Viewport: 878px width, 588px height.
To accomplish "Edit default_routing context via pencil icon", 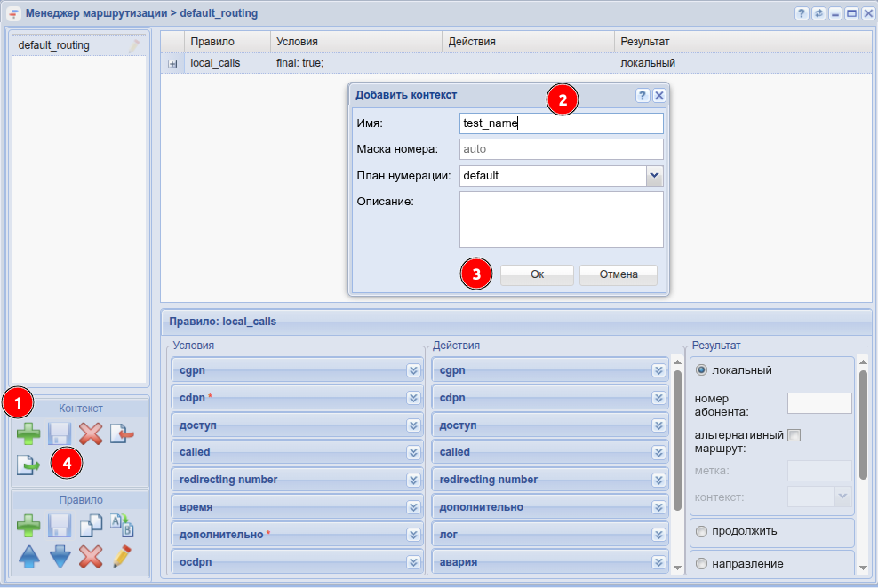I will [134, 45].
